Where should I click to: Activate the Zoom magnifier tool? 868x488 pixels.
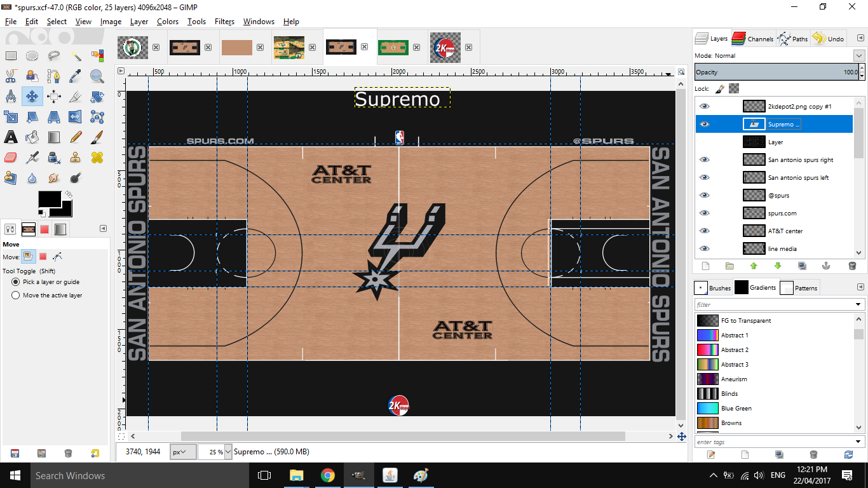[97, 76]
